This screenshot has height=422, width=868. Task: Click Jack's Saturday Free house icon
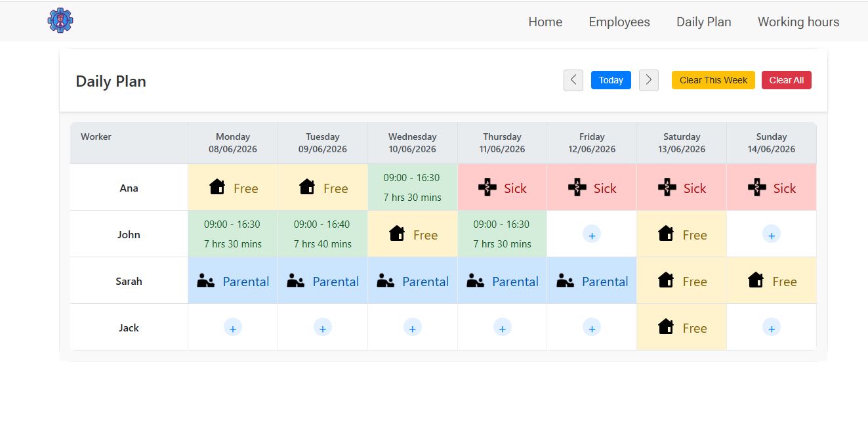click(666, 327)
